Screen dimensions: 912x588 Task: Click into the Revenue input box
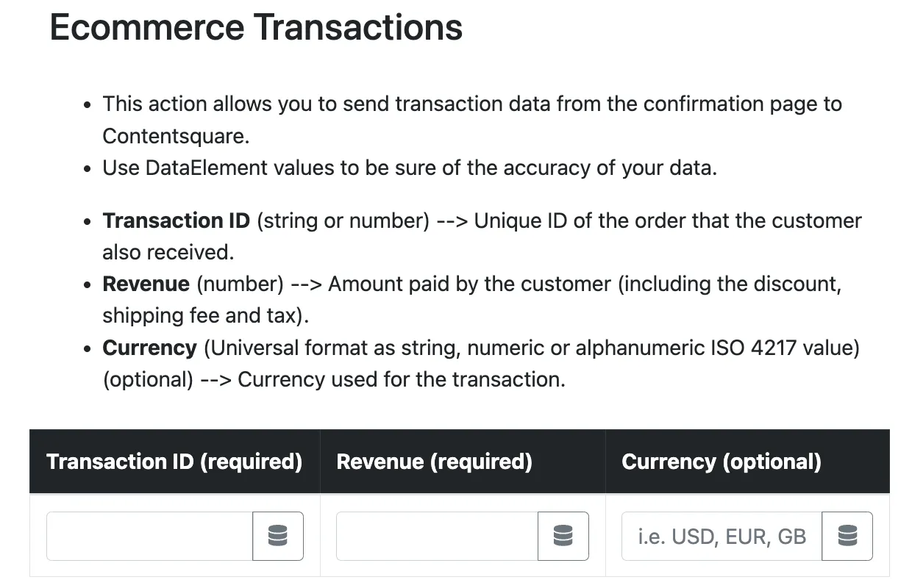[x=437, y=536]
